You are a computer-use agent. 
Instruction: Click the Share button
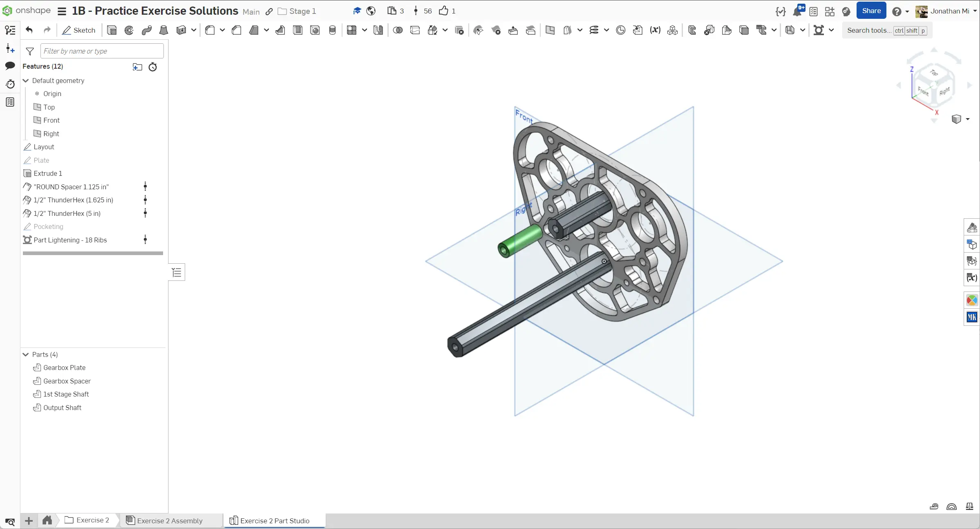(x=871, y=11)
